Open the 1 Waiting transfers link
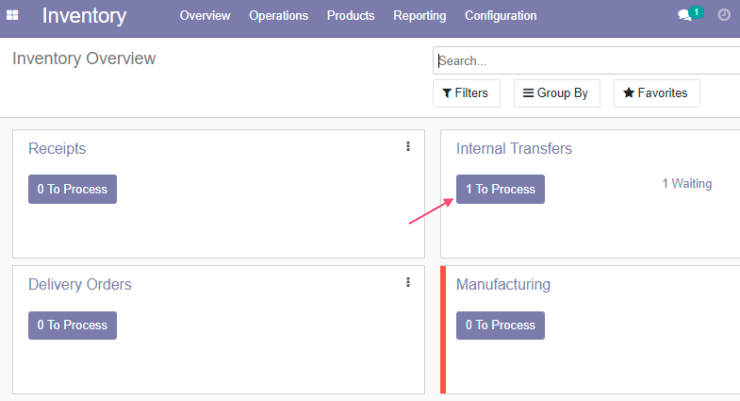Viewport: 740px width, 401px height. click(687, 184)
